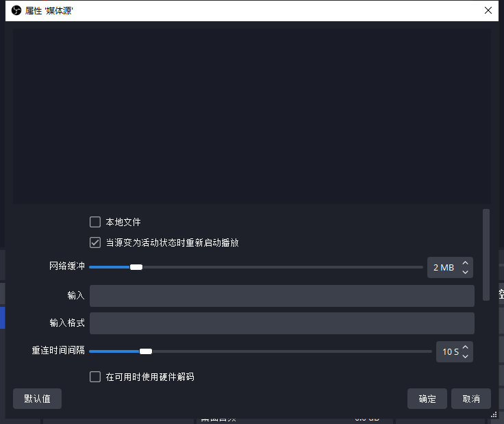This screenshot has height=424, width=504.
Task: Increase 网络缓冲 value with up arrow
Action: [466, 263]
